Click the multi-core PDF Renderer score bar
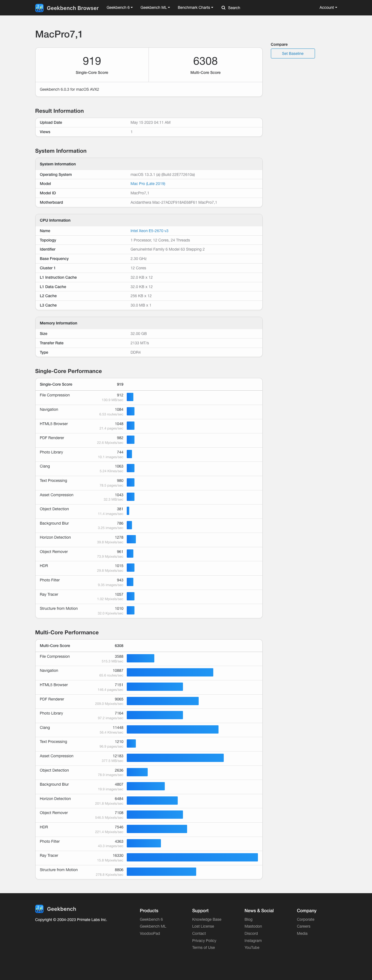Viewport: 372px width, 980px height. pos(162,701)
